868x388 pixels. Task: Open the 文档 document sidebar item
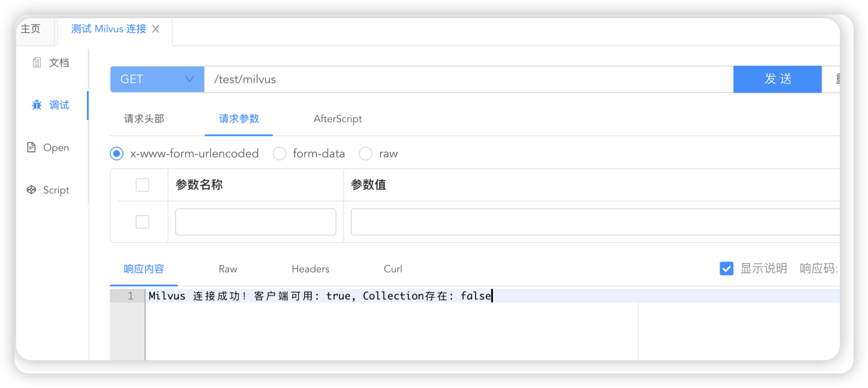point(51,63)
